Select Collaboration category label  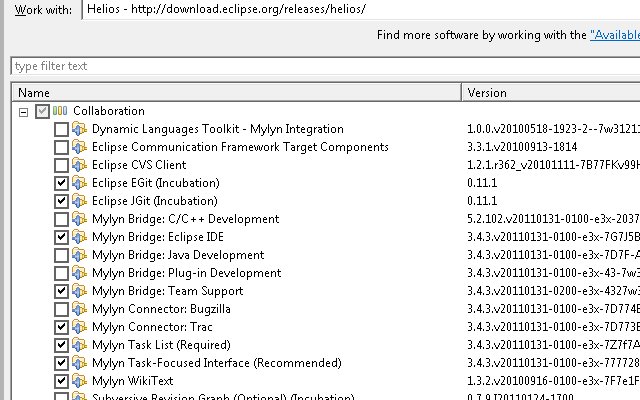point(109,111)
